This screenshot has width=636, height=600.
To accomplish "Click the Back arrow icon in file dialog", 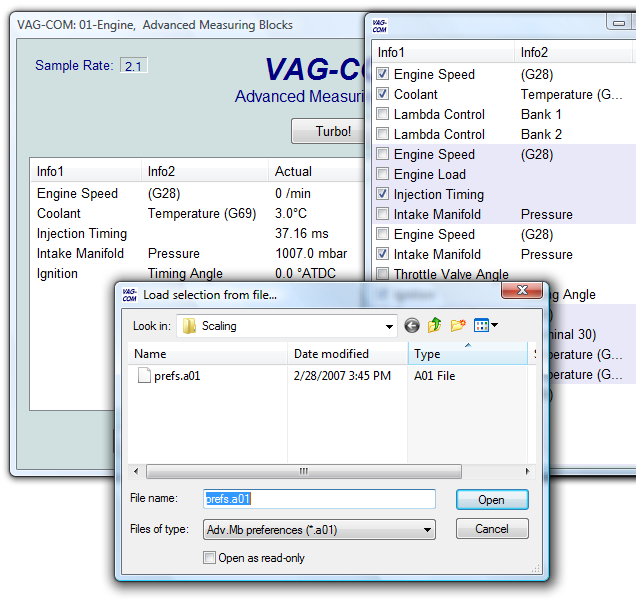I will click(412, 325).
